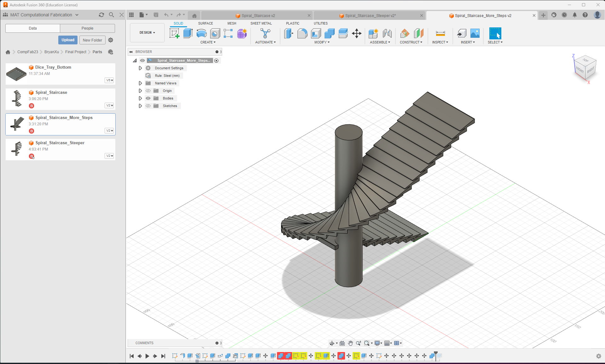Click the Upload button
Image resolution: width=605 pixels, height=364 pixels.
tap(68, 40)
